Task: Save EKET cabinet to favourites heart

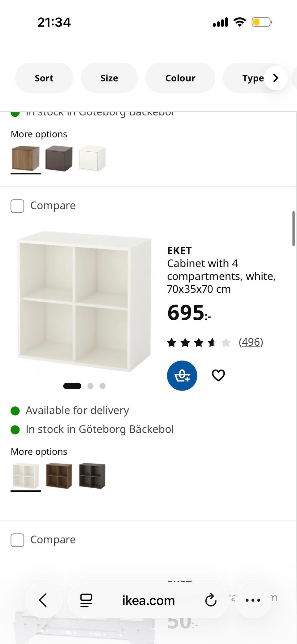Action: tap(218, 375)
